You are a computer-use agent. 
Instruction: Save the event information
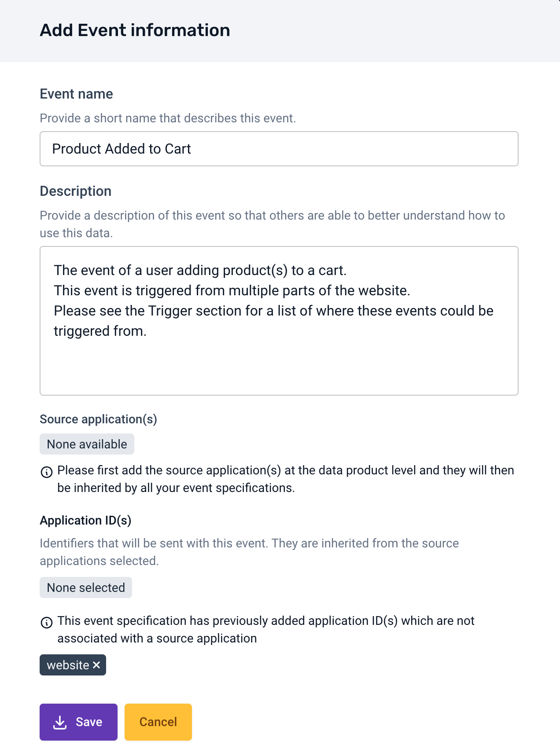(78, 722)
